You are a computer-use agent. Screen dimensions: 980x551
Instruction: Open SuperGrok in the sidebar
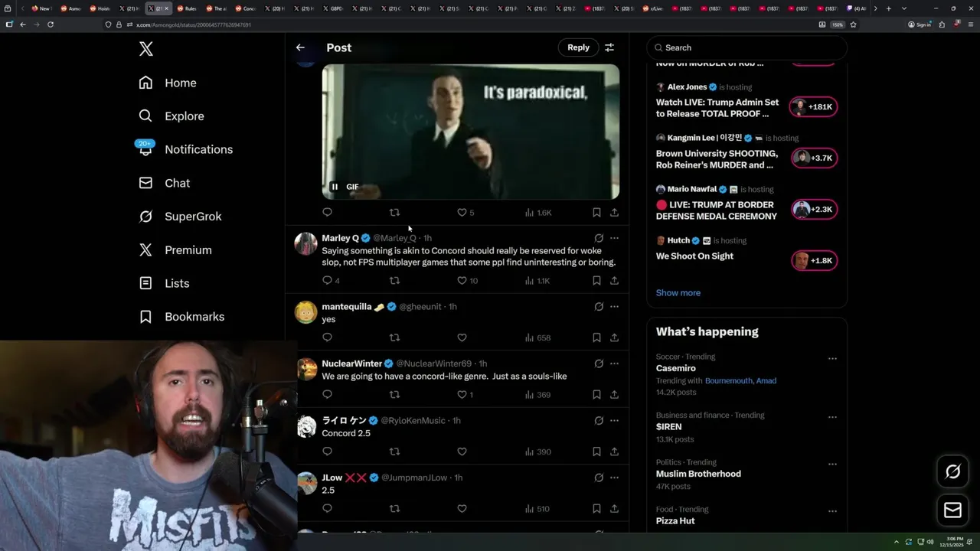tap(180, 217)
